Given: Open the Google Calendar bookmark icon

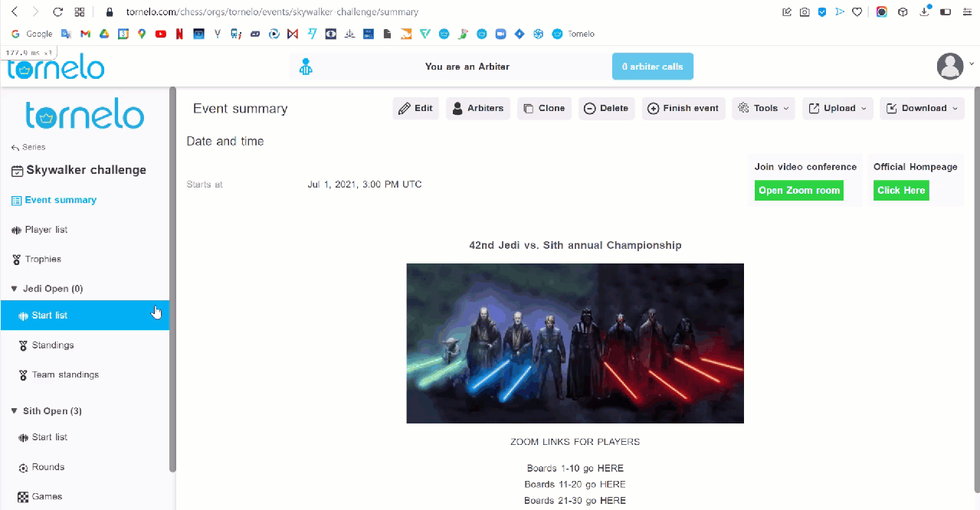Looking at the screenshot, I should click(123, 34).
